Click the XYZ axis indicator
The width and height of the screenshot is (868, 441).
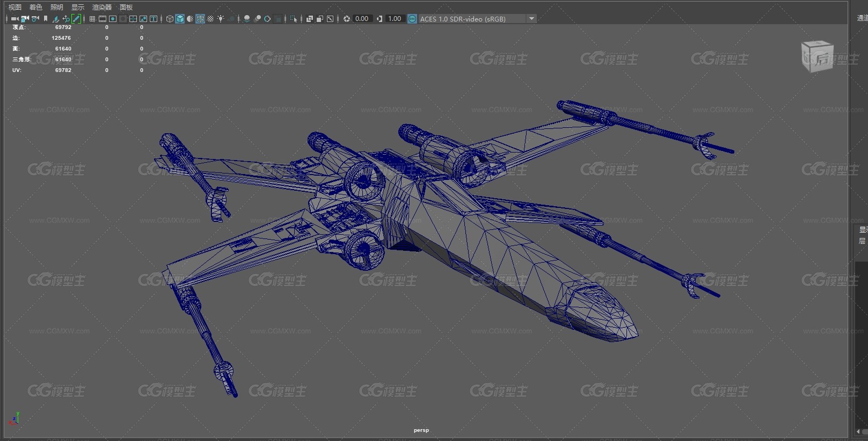[14, 418]
